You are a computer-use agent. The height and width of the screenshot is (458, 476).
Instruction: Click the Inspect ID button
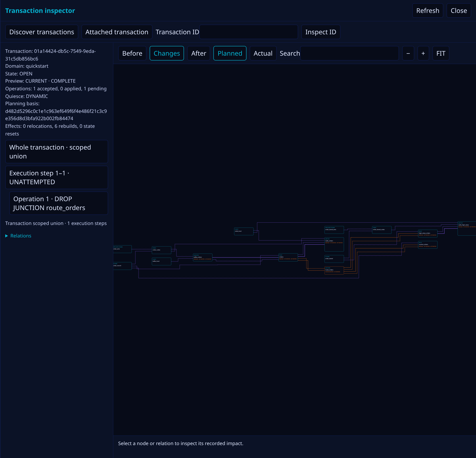point(320,32)
